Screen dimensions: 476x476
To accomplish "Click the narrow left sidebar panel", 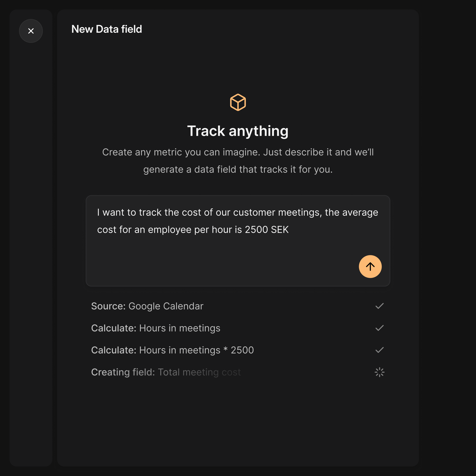I will [31, 246].
